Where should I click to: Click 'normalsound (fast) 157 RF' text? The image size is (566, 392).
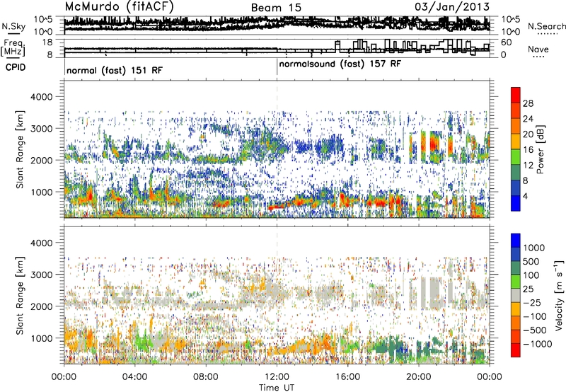tap(340, 64)
